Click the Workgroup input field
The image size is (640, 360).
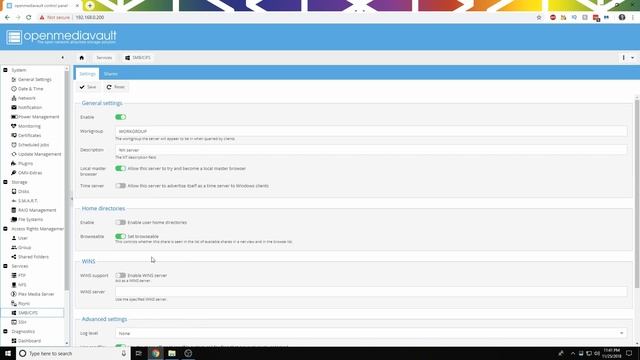pos(371,131)
